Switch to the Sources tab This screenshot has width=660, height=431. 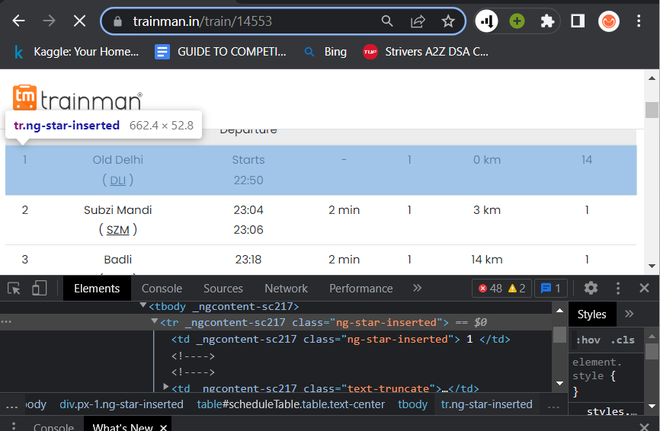[x=223, y=288]
